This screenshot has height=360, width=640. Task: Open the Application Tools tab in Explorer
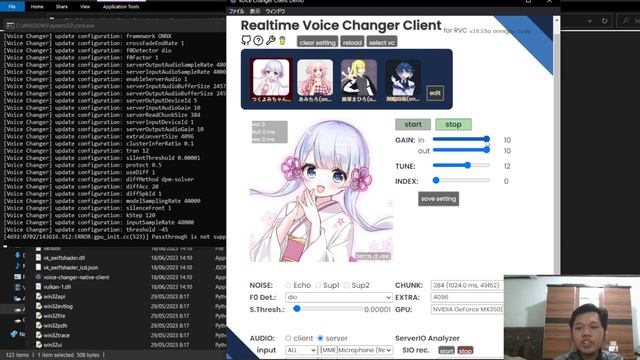[121, 7]
